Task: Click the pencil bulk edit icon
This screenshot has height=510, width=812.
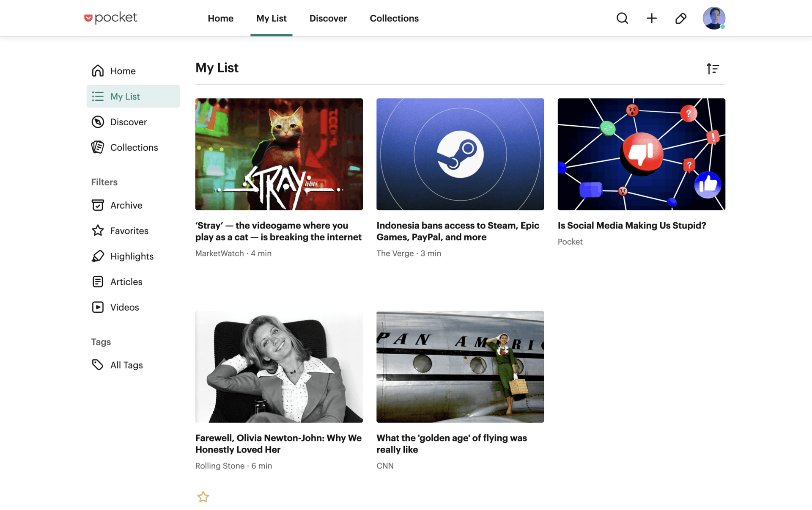Action: (681, 18)
